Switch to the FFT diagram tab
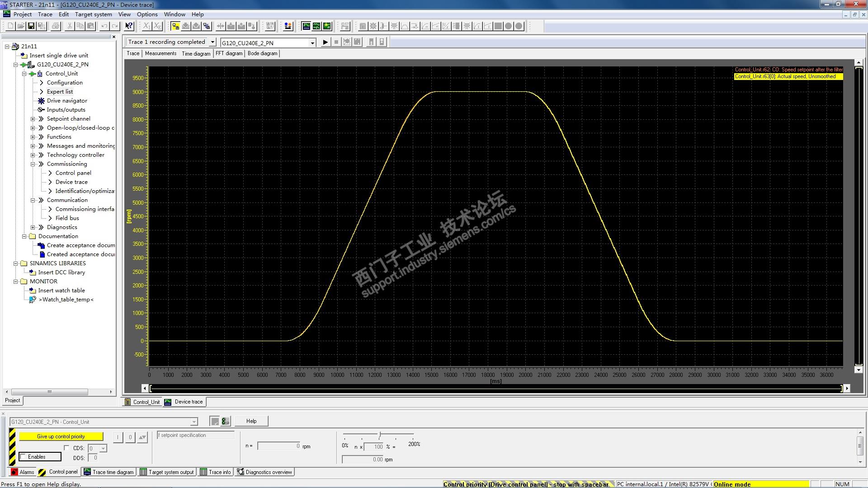This screenshot has width=868, height=488. click(229, 53)
